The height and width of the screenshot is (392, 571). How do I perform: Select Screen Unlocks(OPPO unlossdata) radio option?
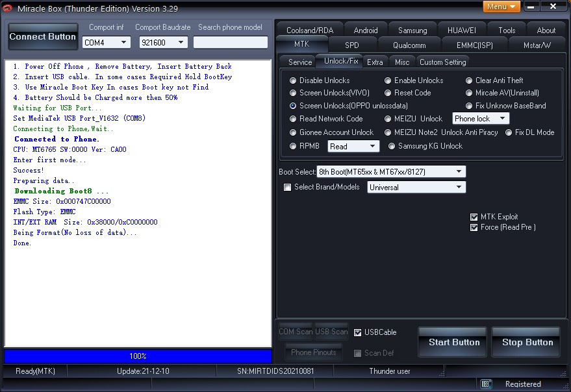[x=293, y=106]
